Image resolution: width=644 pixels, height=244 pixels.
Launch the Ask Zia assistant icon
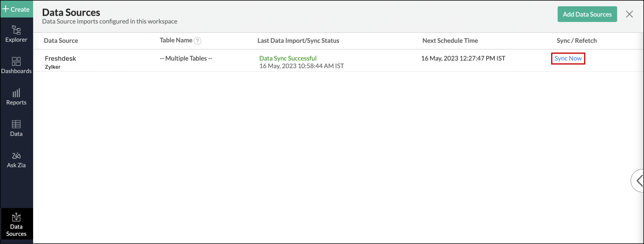click(16, 156)
